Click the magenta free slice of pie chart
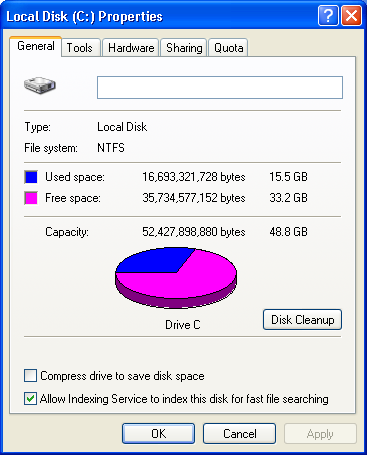The height and width of the screenshot is (455, 367). 187,282
